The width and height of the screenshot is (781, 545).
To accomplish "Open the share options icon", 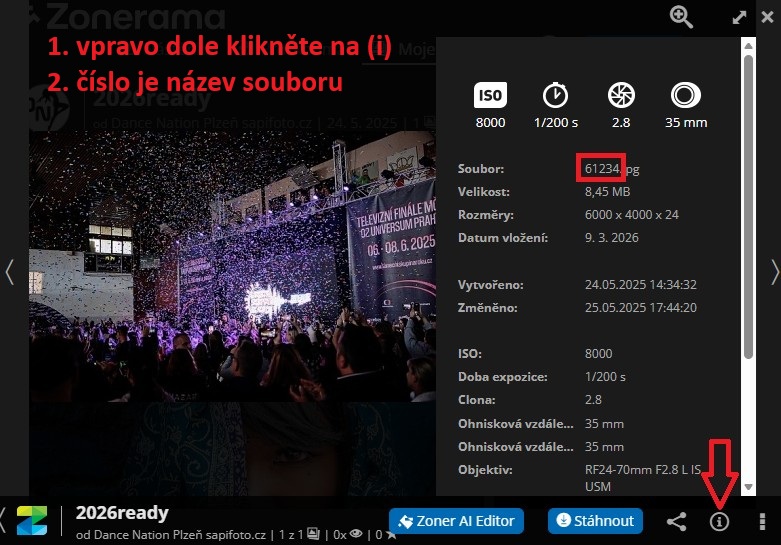I will (676, 522).
